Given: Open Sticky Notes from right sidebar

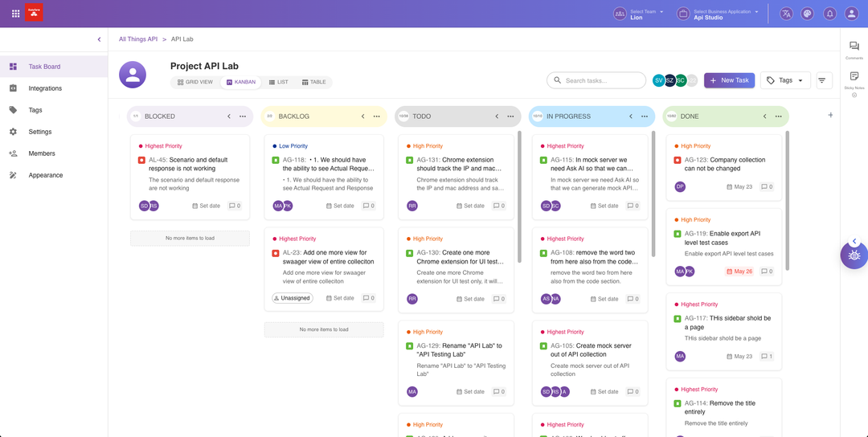Looking at the screenshot, I should [854, 77].
